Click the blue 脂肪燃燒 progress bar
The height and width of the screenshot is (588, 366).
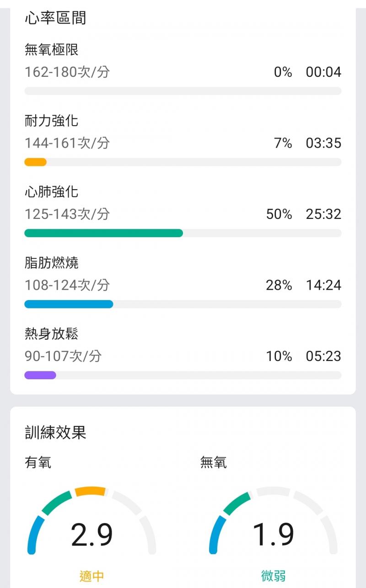click(x=69, y=304)
